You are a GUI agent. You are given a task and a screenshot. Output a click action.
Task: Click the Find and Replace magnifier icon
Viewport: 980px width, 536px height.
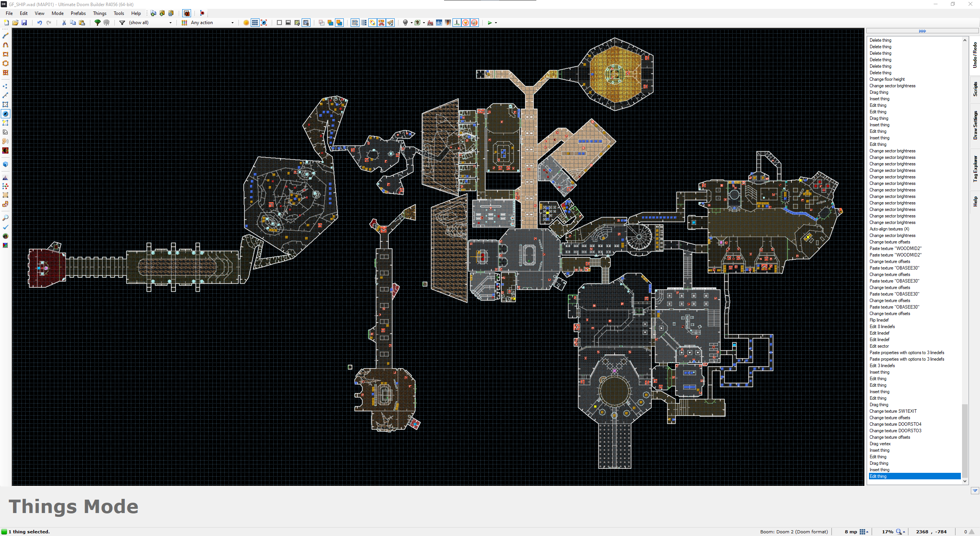tap(5, 218)
